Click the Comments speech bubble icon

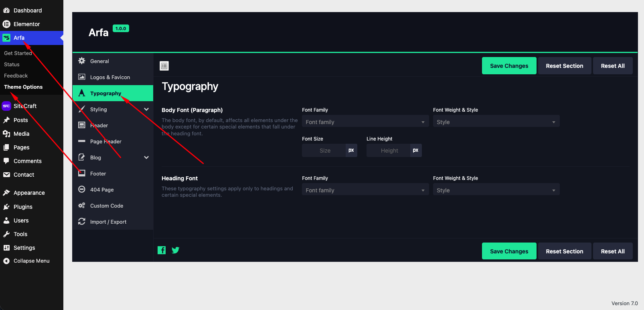click(x=6, y=161)
